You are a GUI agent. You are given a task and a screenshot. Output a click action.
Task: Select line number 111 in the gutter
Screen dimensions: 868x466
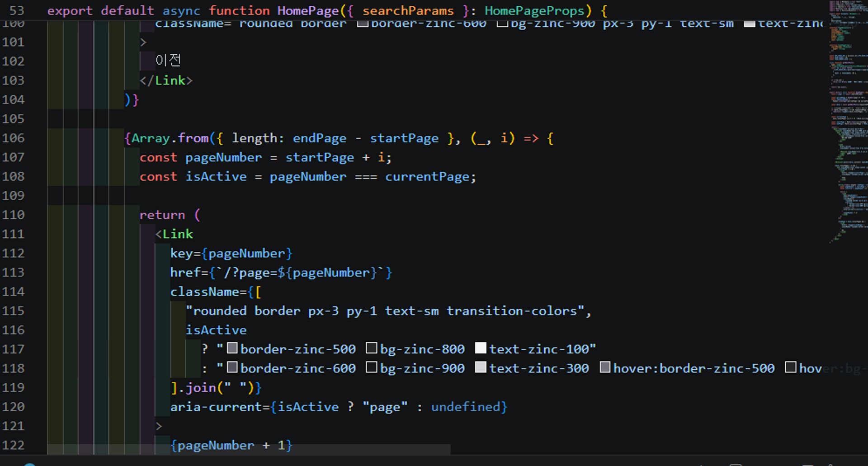coord(13,234)
